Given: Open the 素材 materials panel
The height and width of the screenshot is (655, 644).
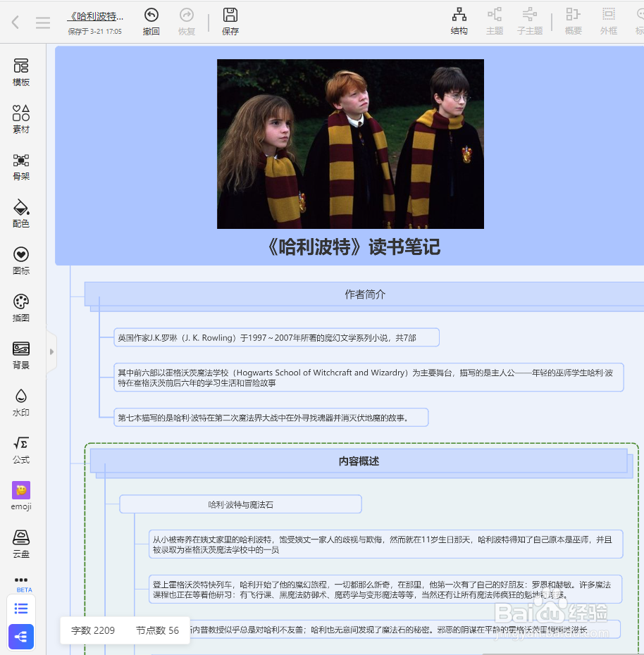Looking at the screenshot, I should (21, 120).
